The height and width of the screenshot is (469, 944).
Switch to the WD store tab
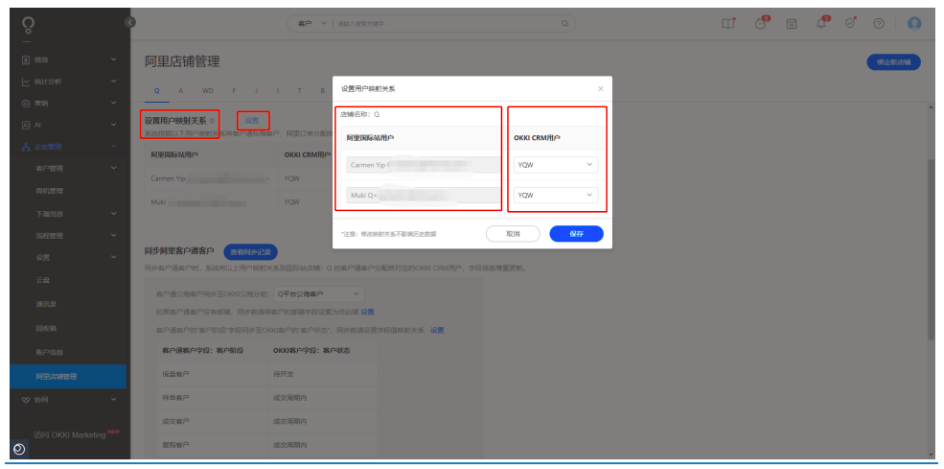pos(208,90)
